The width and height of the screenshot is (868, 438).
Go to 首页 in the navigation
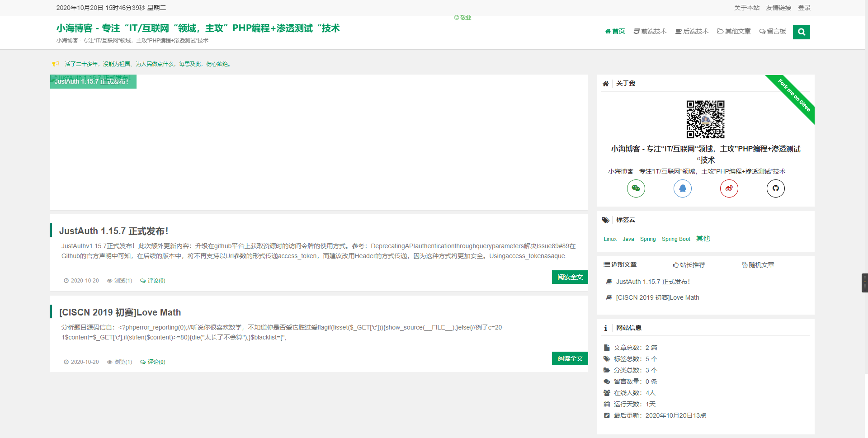pos(615,31)
